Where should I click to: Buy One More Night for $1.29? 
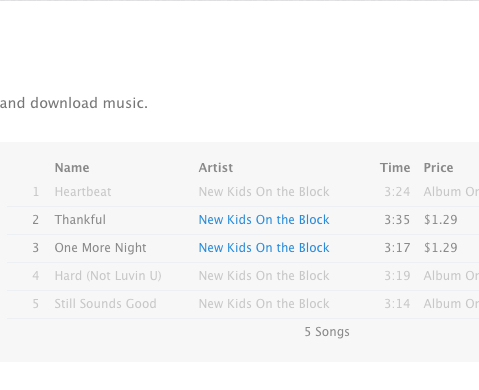pos(440,248)
